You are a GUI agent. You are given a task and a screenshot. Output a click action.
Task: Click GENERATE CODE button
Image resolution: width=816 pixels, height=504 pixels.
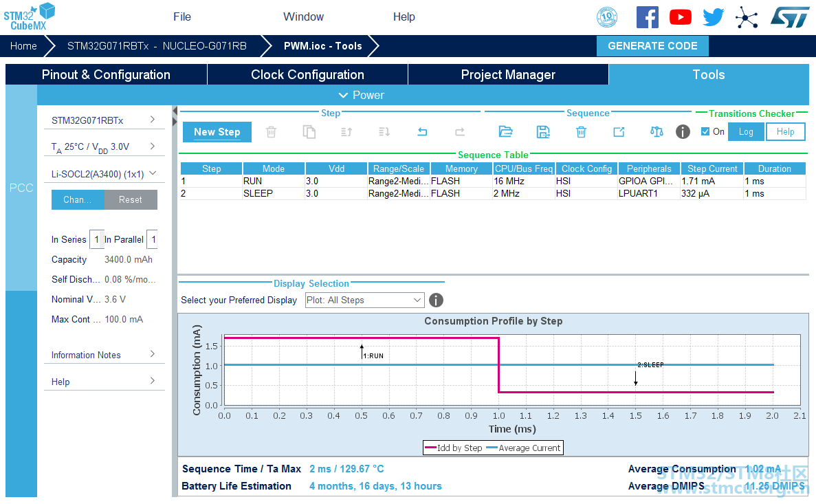[652, 46]
